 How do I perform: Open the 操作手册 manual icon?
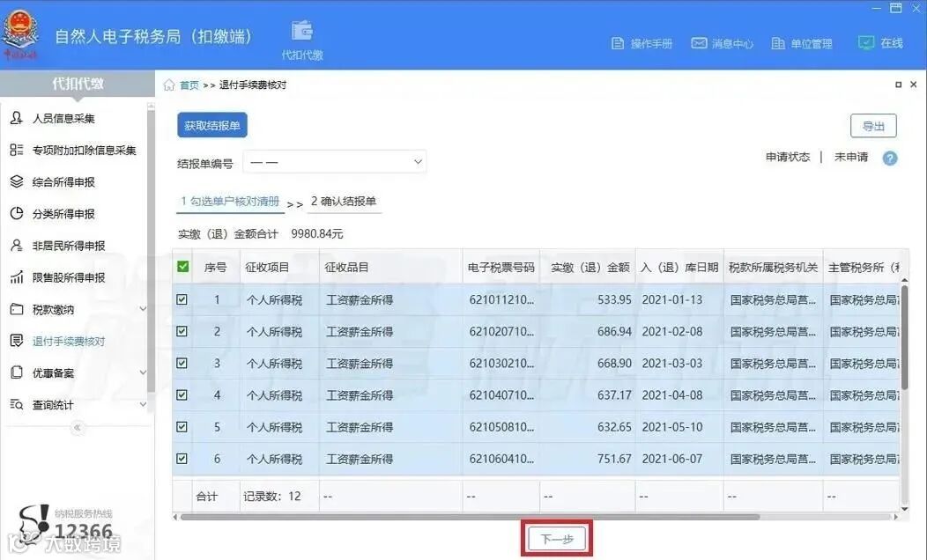pyautogui.click(x=617, y=43)
